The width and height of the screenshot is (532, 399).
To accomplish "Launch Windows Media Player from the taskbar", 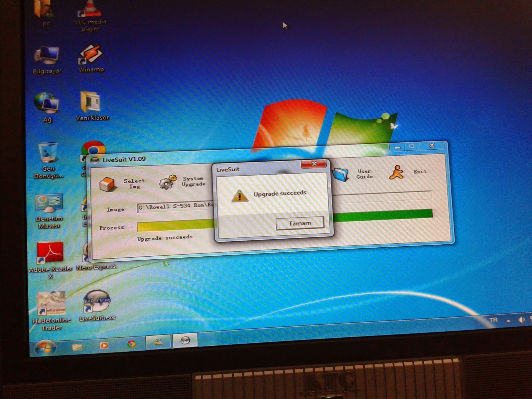I will [x=104, y=345].
